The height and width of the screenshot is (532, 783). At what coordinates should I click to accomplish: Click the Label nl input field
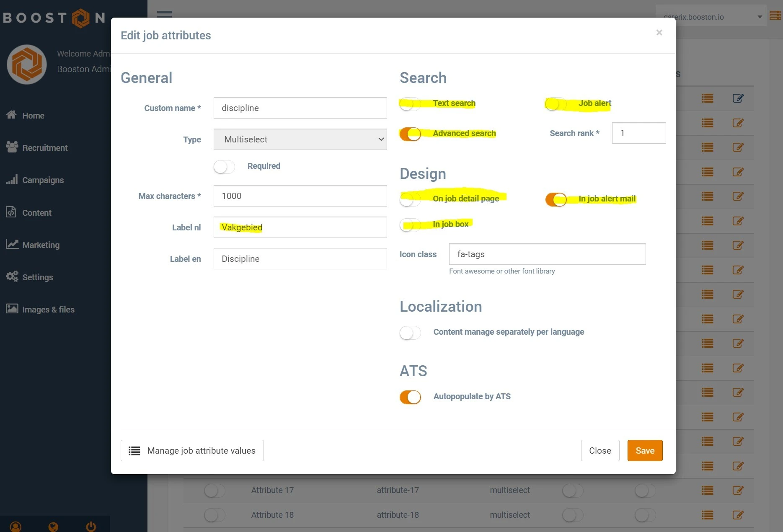coord(300,227)
